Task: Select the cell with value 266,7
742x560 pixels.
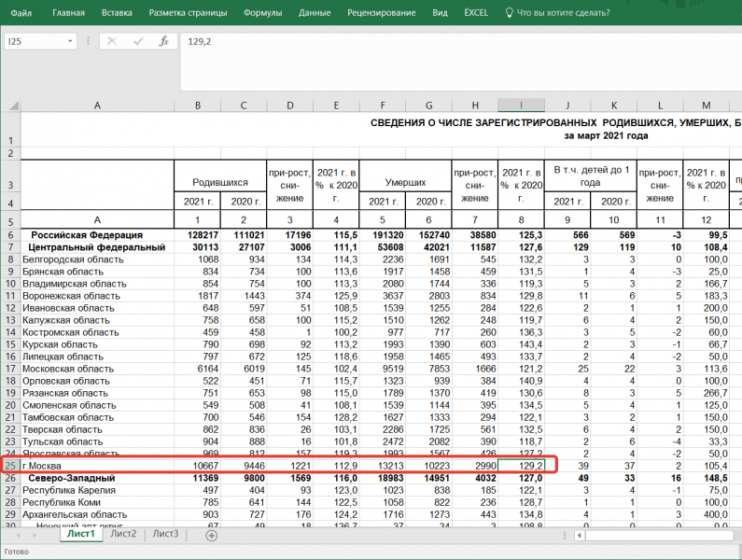Action: tap(706, 393)
